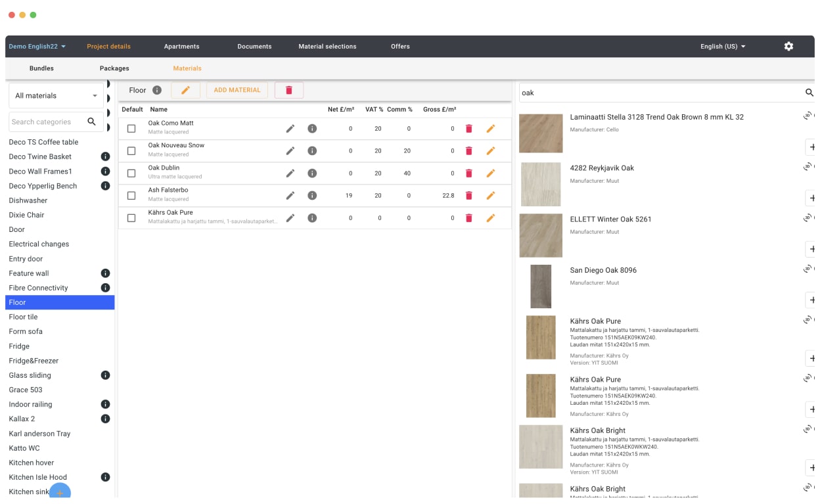Select Karl anderson Tray category
This screenshot has height=504, width=820.
(60, 434)
